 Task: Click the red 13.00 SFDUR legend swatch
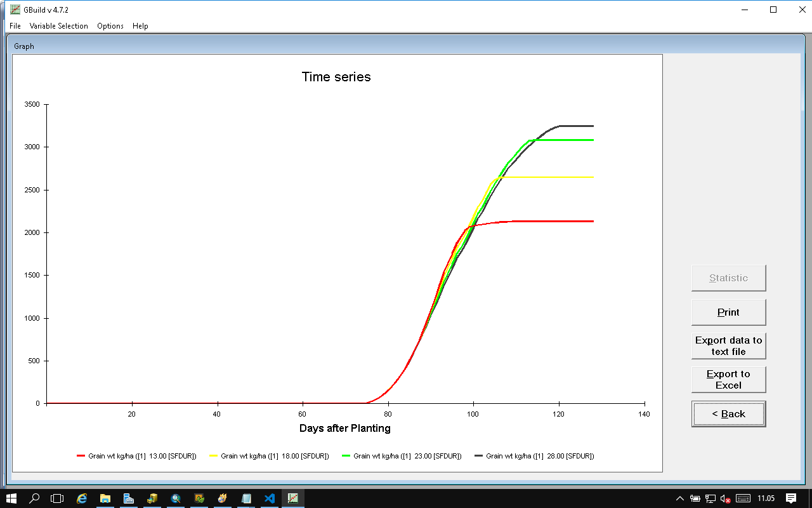(x=81, y=456)
